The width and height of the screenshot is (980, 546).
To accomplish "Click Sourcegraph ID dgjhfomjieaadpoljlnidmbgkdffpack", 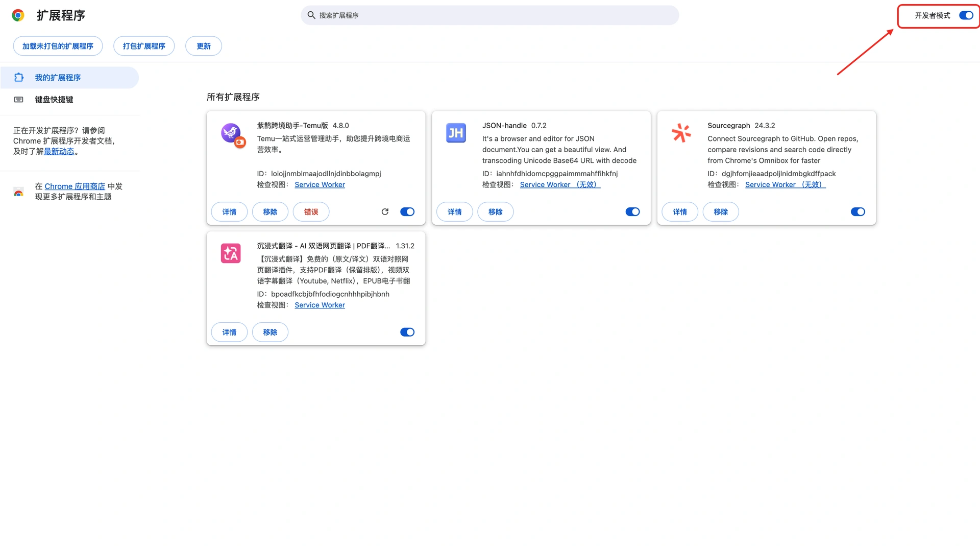I will coord(778,174).
